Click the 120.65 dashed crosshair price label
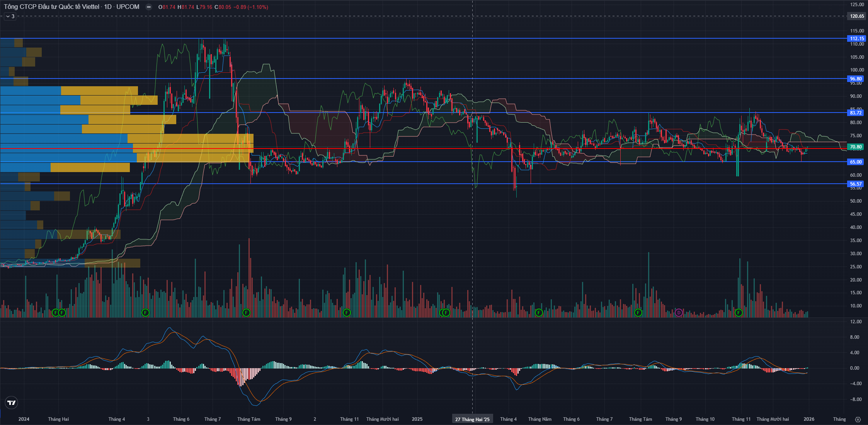The image size is (868, 425). coord(856,16)
